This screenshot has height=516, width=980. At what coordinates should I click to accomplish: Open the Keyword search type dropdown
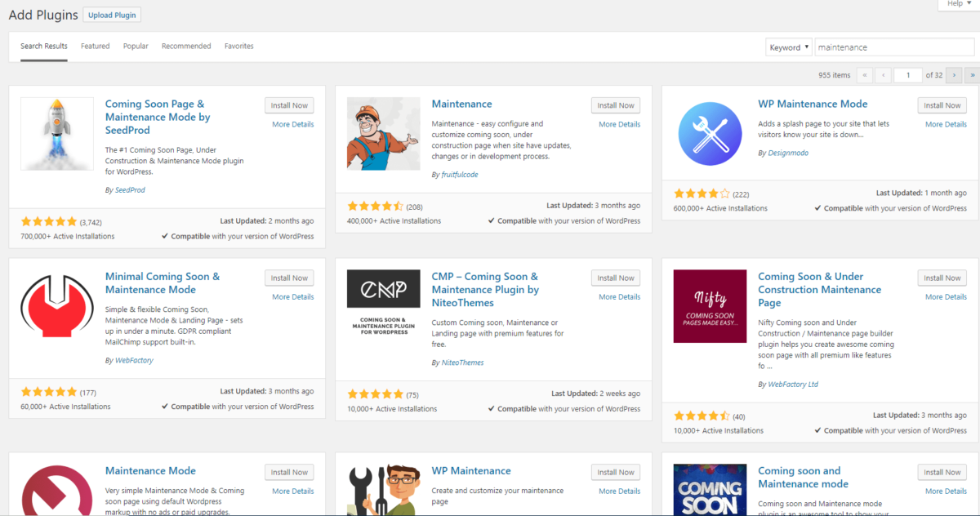click(789, 47)
